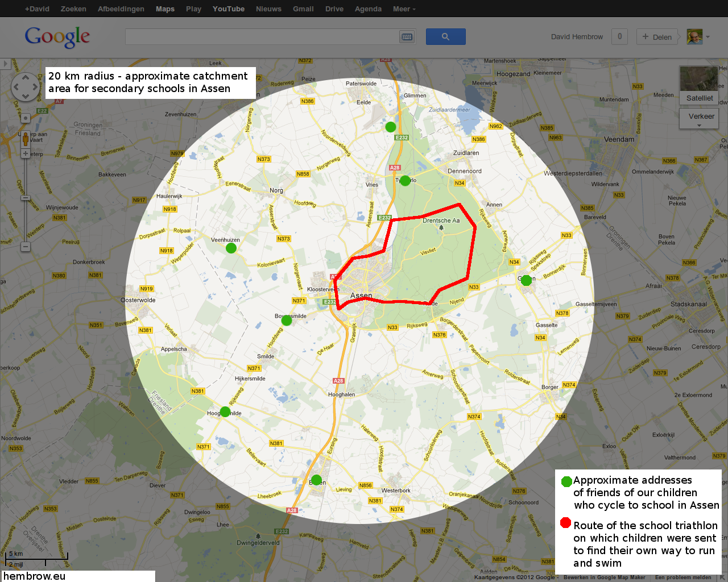
Task: Click the A28 road shield near Hooghalen
Action: [338, 381]
